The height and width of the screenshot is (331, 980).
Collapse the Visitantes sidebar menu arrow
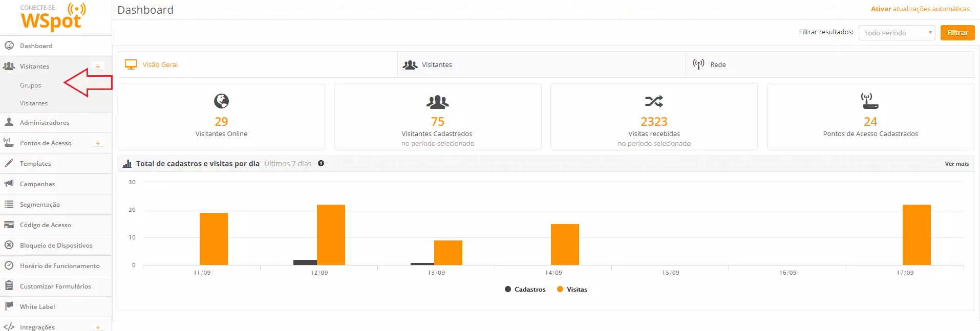pyautogui.click(x=98, y=66)
